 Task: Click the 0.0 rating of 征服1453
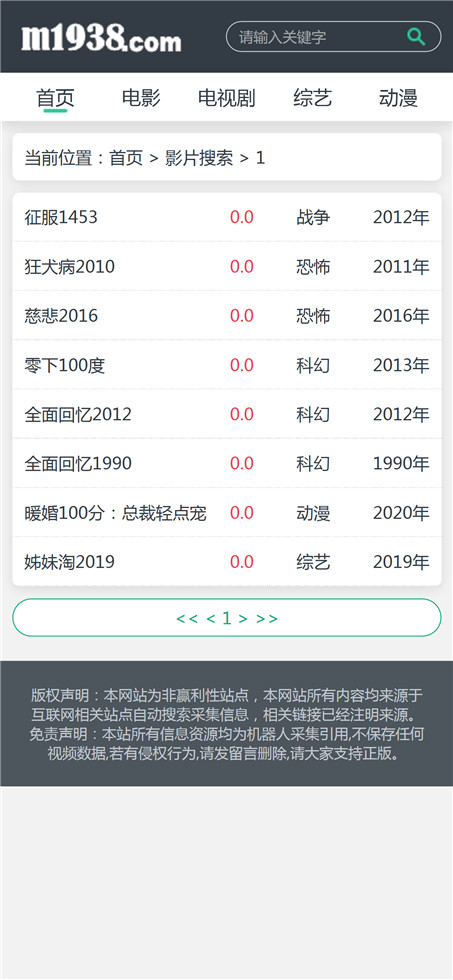(x=242, y=217)
